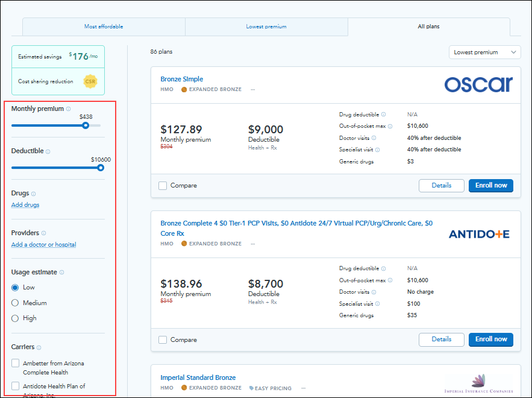Open the ellipsis menu on Bronze Simple plan
The height and width of the screenshot is (398, 532).
tap(253, 90)
